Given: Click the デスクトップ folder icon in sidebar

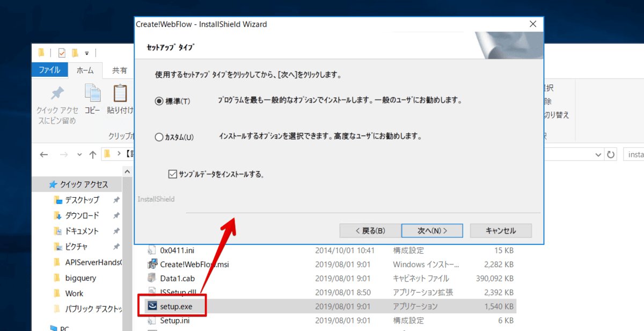Looking at the screenshot, I should [58, 200].
